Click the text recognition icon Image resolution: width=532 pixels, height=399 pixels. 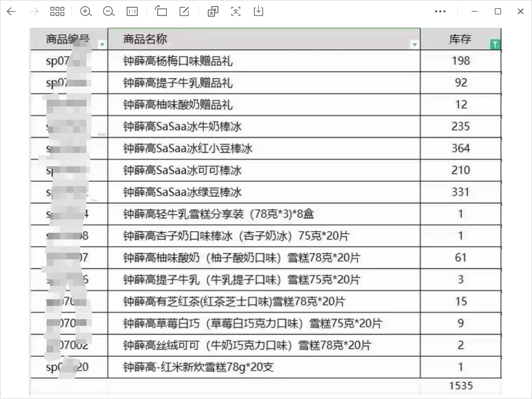pos(236,12)
